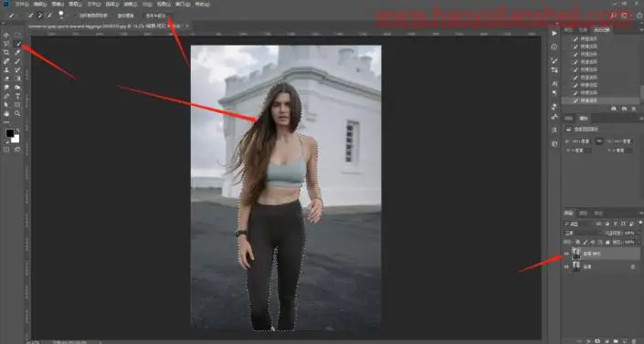This screenshot has width=644, height=344.
Task: Select the Zoom magnifier tool
Action: pyautogui.click(x=17, y=113)
